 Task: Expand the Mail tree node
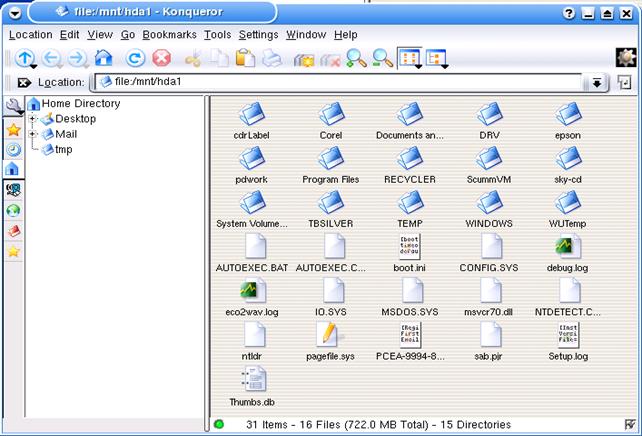click(33, 134)
